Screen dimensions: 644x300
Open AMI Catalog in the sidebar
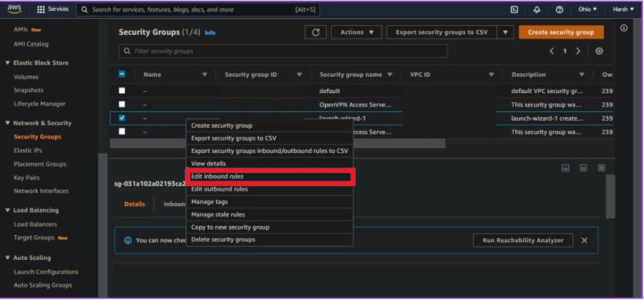(x=31, y=43)
